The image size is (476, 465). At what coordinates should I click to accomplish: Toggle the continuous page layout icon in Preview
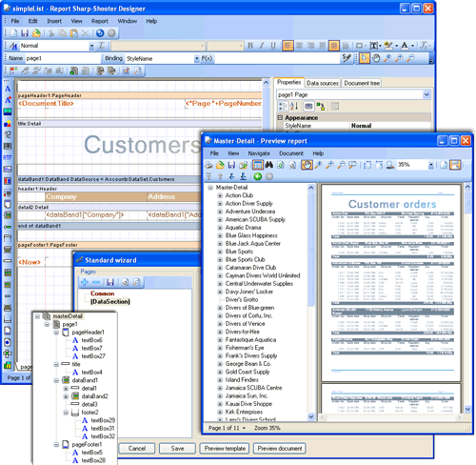tap(455, 165)
